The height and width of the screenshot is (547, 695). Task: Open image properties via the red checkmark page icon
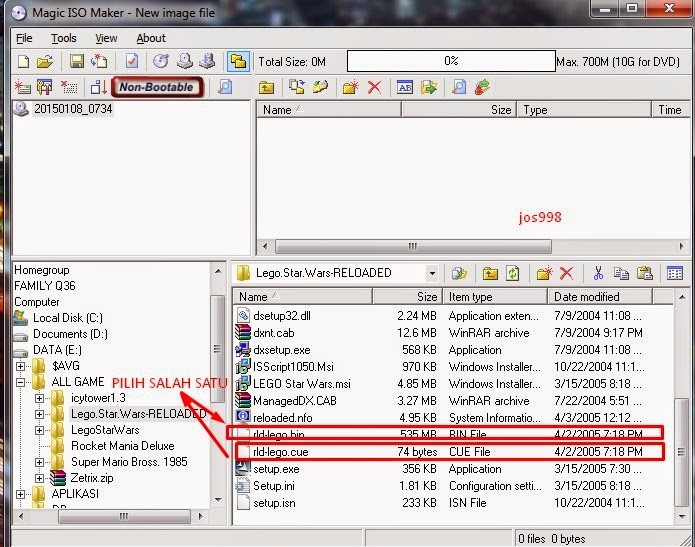point(132,61)
